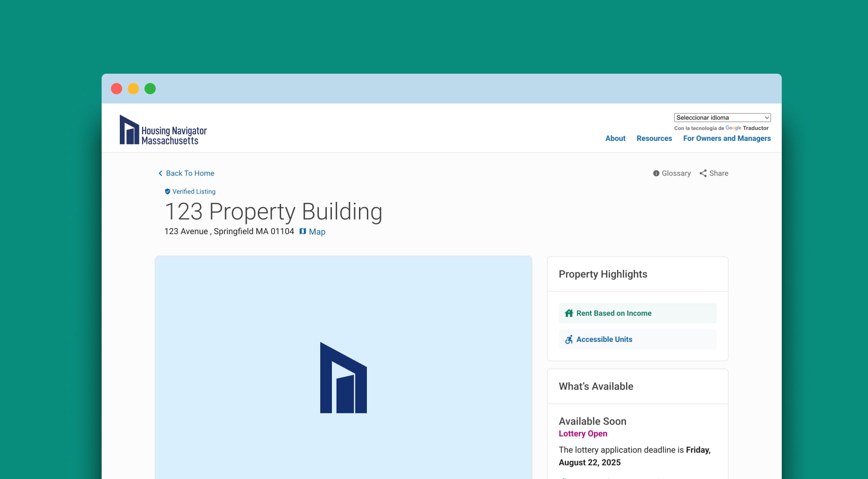Click the property image placeholder
The width and height of the screenshot is (868, 479).
click(344, 368)
